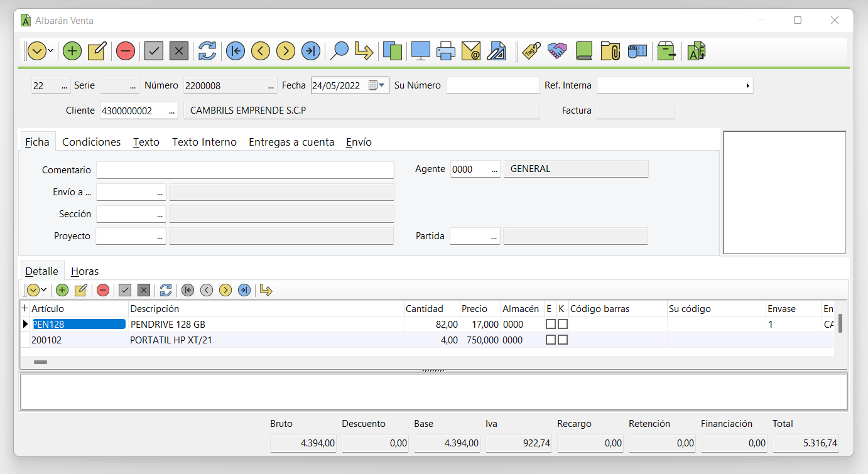Go to previous record in top toolbar
This screenshot has width=868, height=474.
coord(261,51)
